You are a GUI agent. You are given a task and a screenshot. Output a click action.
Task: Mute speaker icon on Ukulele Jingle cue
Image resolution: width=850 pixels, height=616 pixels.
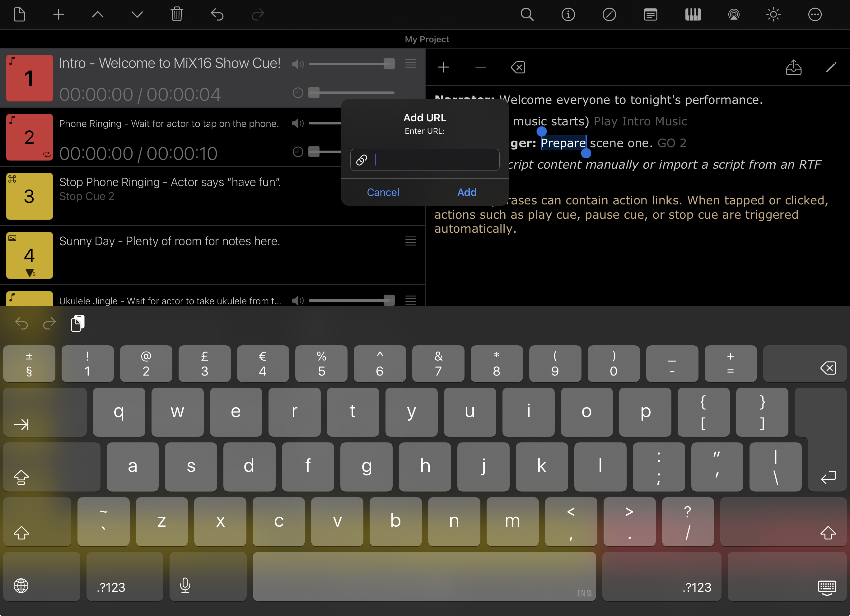pyautogui.click(x=298, y=300)
